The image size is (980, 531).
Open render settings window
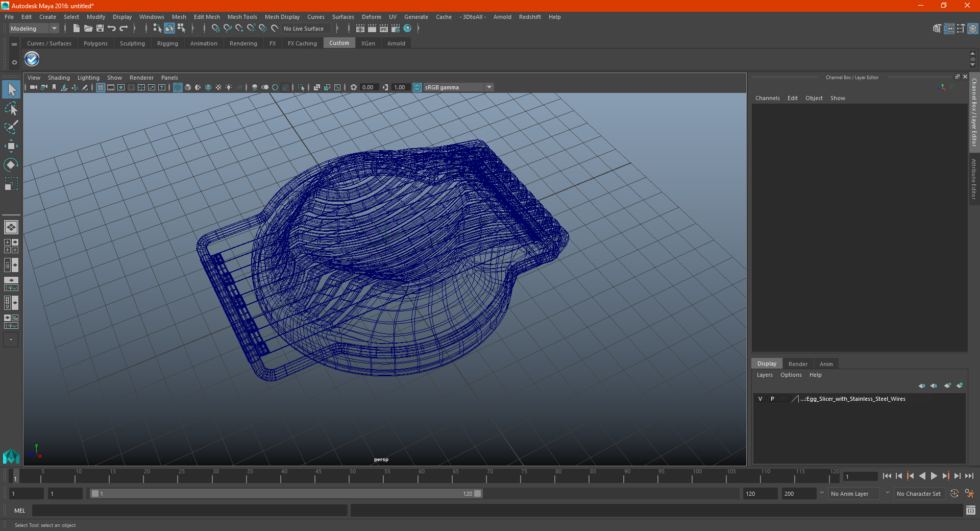[x=396, y=29]
